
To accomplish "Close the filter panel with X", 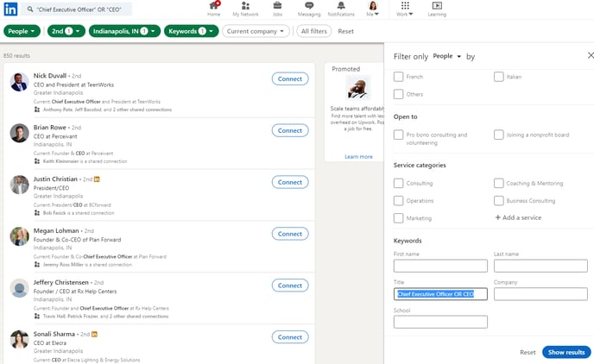I will pos(591,55).
